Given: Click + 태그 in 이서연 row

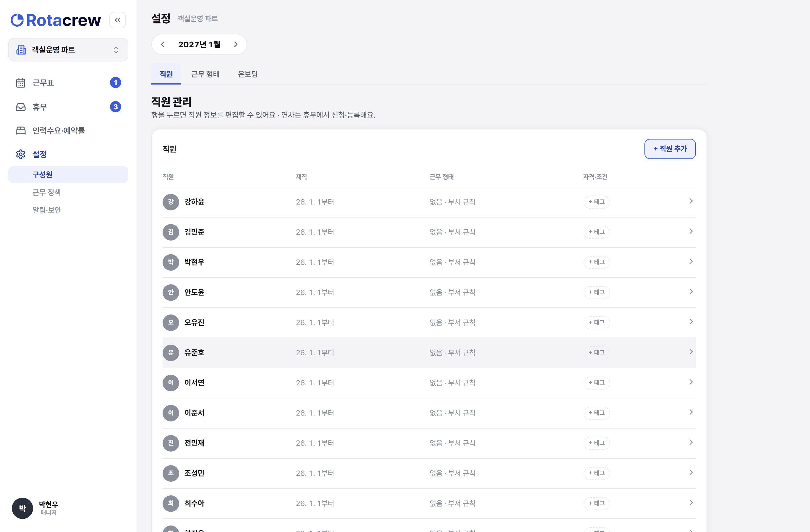Looking at the screenshot, I should coord(596,383).
